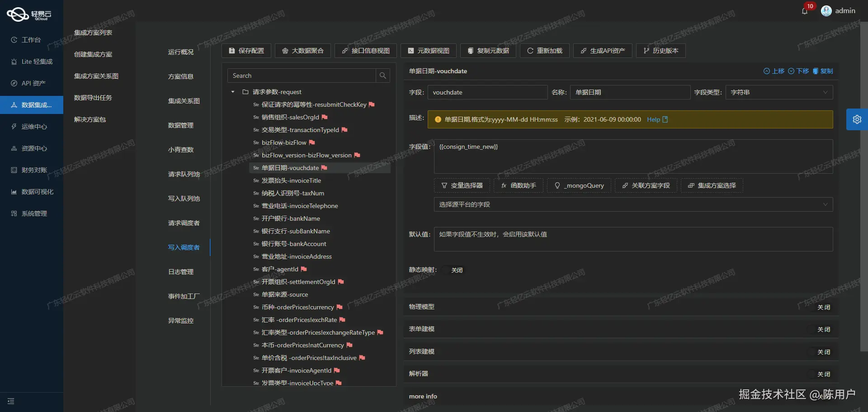Click the magnifier search icon
Image resolution: width=868 pixels, height=412 pixels.
[383, 76]
